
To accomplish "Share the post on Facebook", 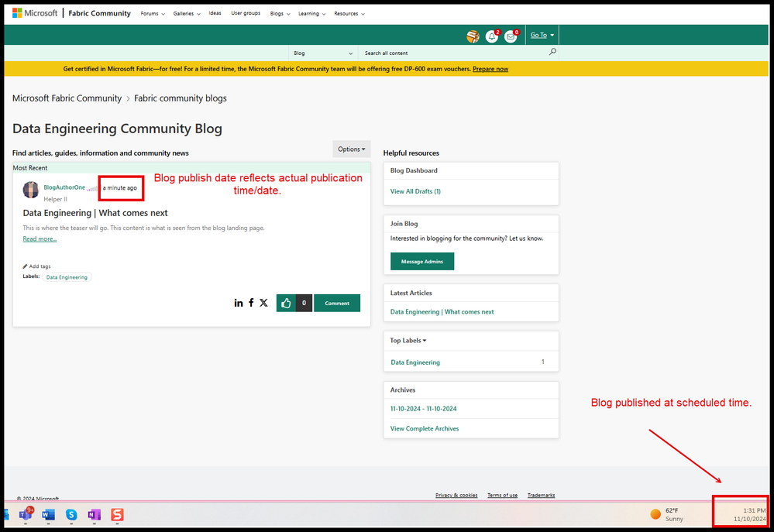I will coord(251,303).
